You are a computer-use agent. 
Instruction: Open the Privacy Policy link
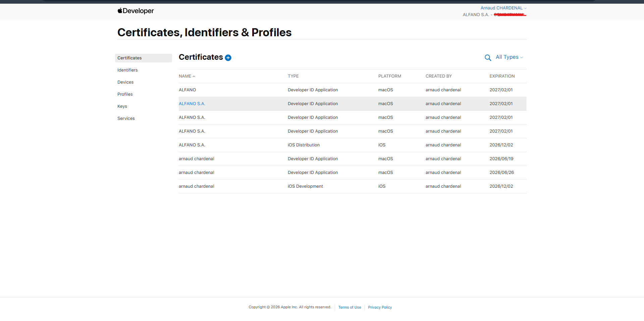pyautogui.click(x=380, y=307)
